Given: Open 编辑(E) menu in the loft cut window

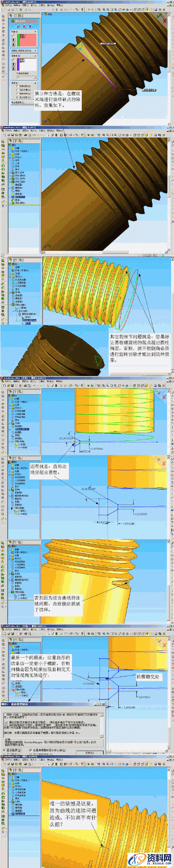Looking at the screenshot, I should click(x=17, y=5).
